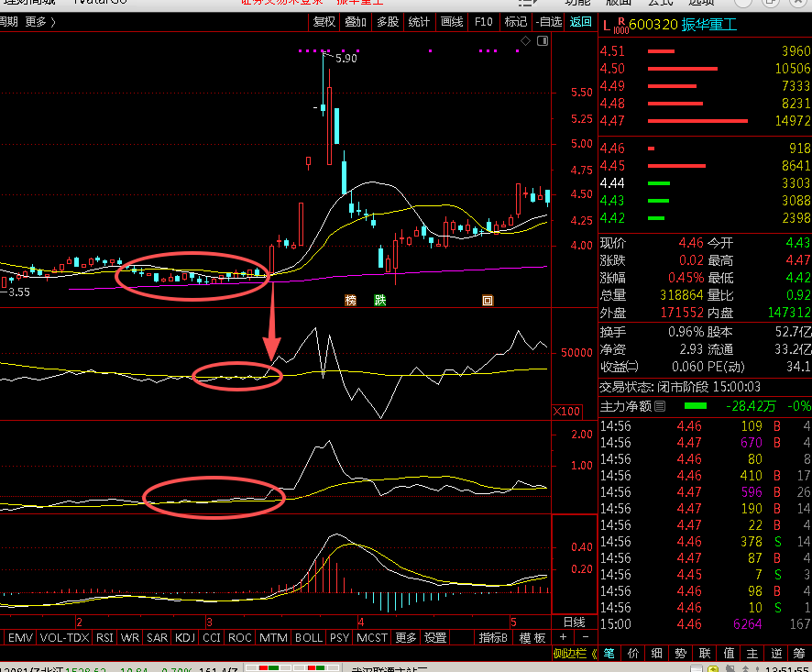Click the list icon beside 主力净额

click(660, 406)
